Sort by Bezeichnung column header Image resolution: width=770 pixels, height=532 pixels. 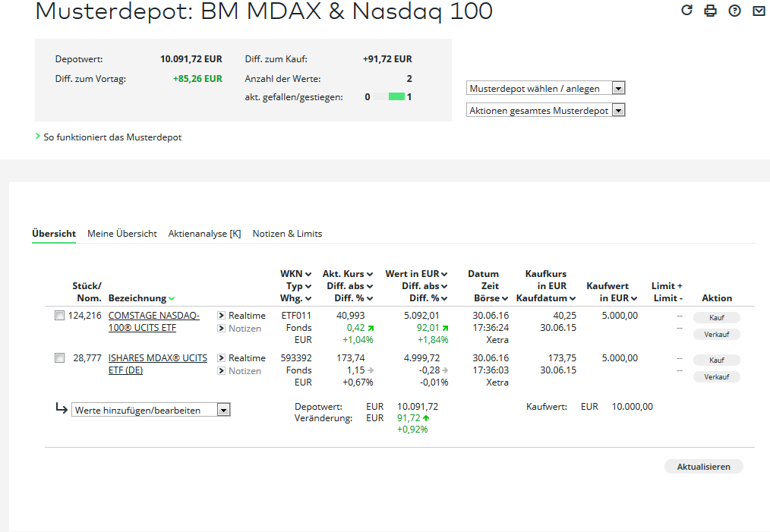click(141, 298)
